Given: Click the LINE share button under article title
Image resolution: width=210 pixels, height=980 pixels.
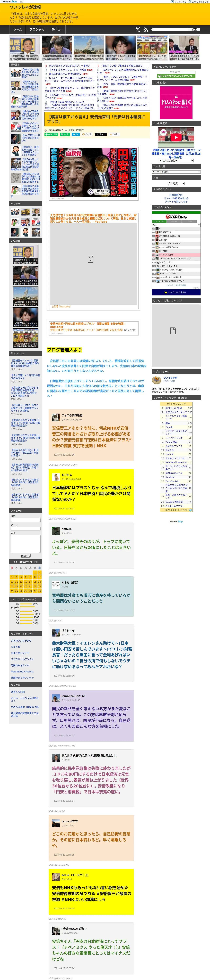Looking at the screenshot, I should pos(52,134).
